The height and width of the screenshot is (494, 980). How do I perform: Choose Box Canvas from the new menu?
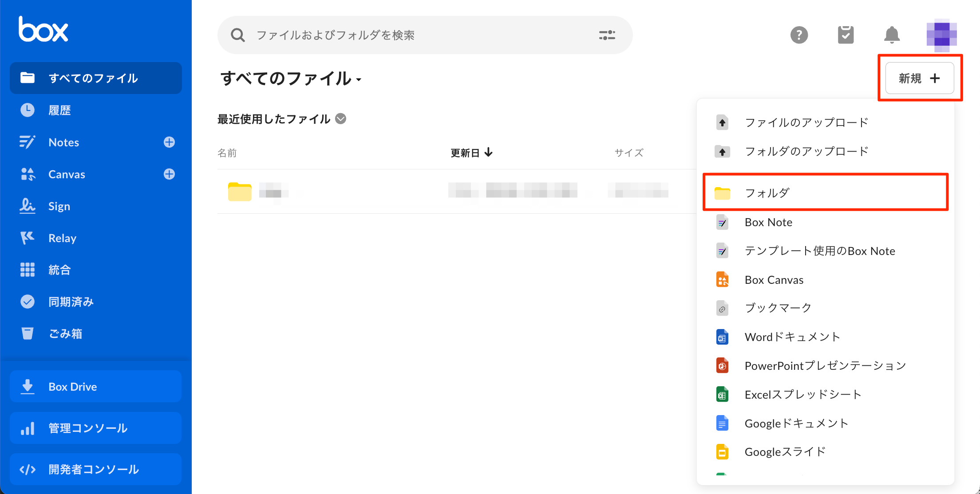coord(774,280)
